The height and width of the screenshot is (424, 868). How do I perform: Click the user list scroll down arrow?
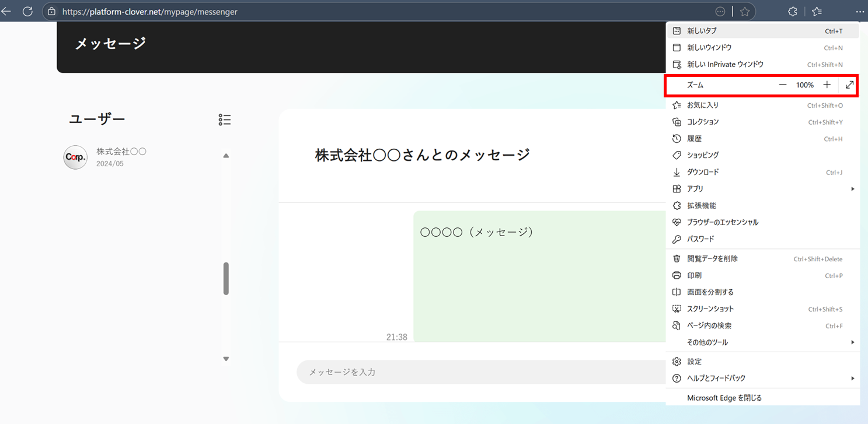click(226, 359)
